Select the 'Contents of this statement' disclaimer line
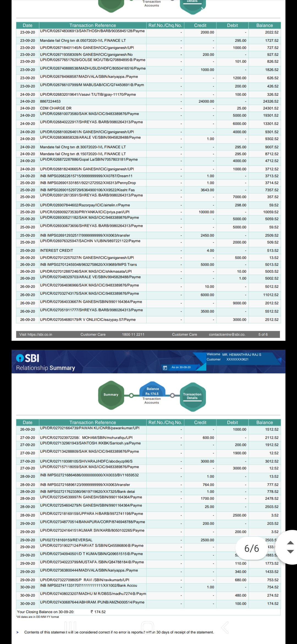Image resolution: width=297 pixels, height=644 pixels. pos(119,632)
